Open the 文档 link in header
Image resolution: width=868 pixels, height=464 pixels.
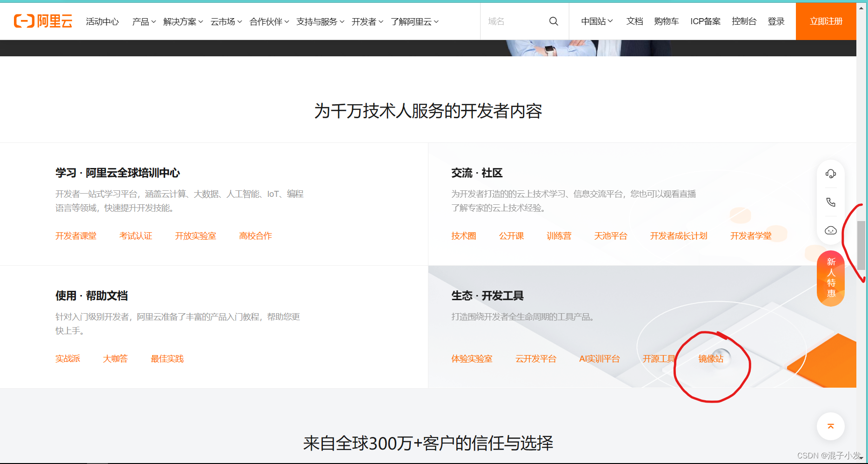coord(634,21)
